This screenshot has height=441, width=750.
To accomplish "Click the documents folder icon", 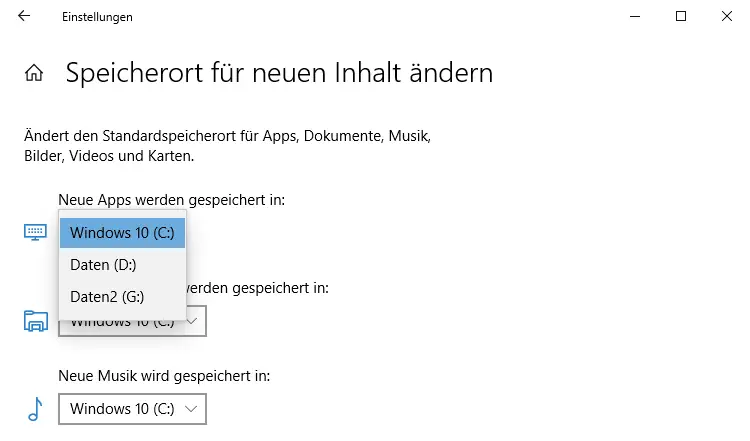I will click(35, 321).
